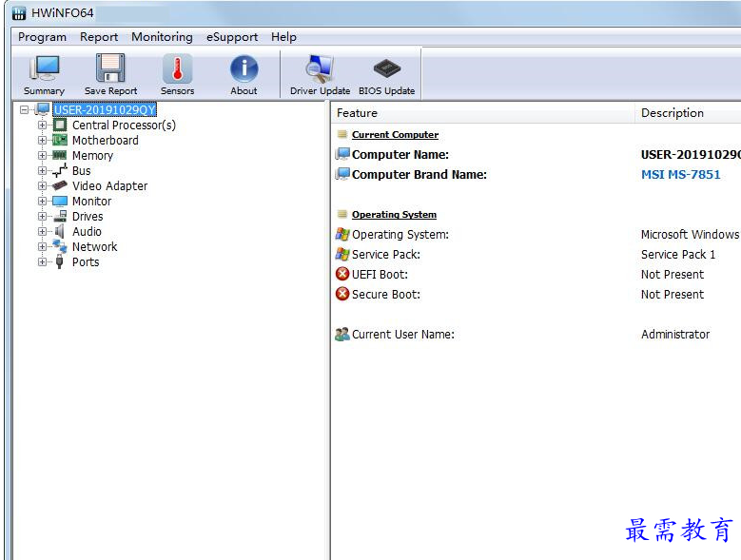Image resolution: width=741 pixels, height=560 pixels.
Task: Collapse the USER-20191029QY root node
Action: pyautogui.click(x=24, y=110)
